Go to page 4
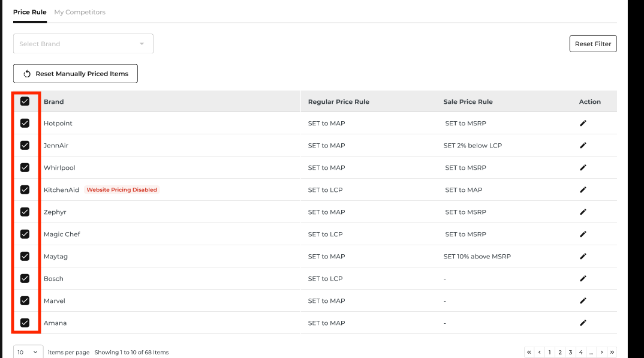The width and height of the screenshot is (644, 358). click(581, 352)
